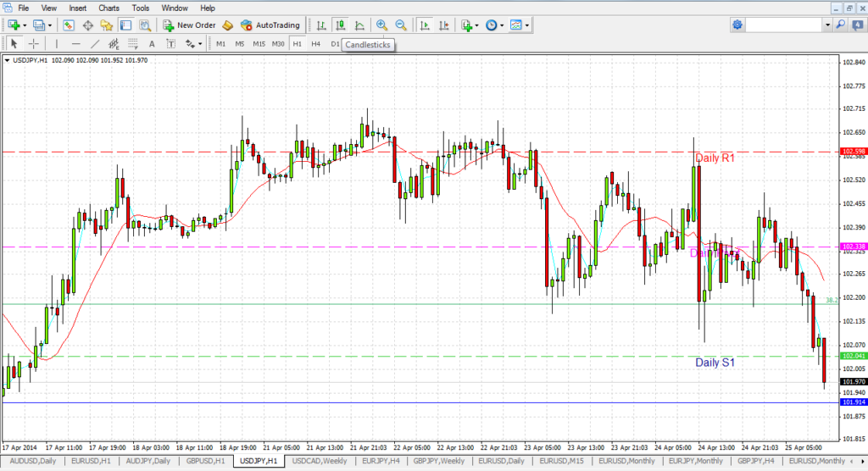This screenshot has width=868, height=471.
Task: Switch to M15 timeframe
Action: [x=259, y=44]
